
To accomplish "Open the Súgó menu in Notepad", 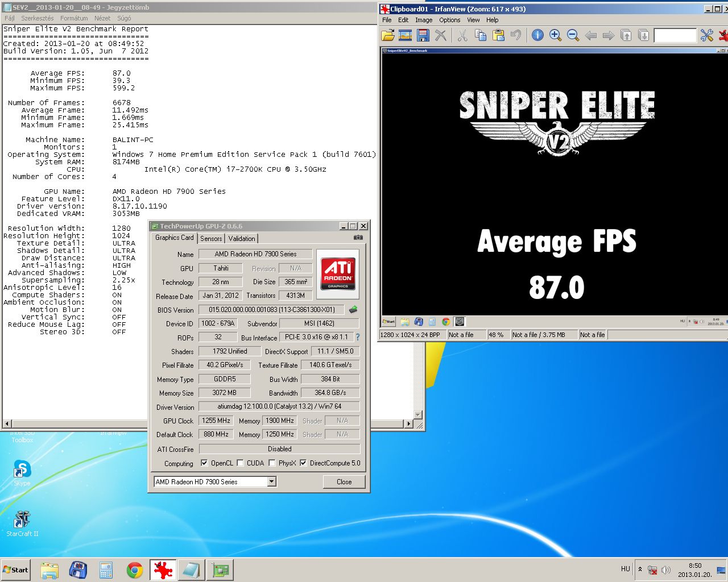I will point(124,18).
